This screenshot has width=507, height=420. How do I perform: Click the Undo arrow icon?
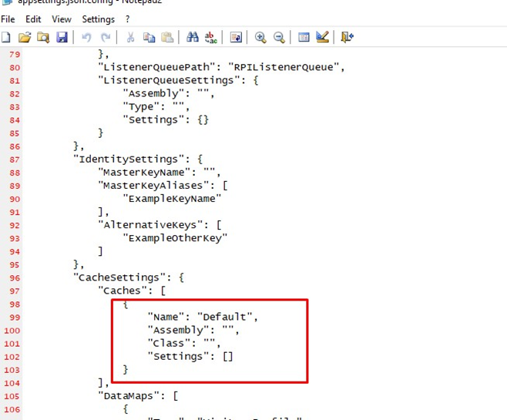86,37
